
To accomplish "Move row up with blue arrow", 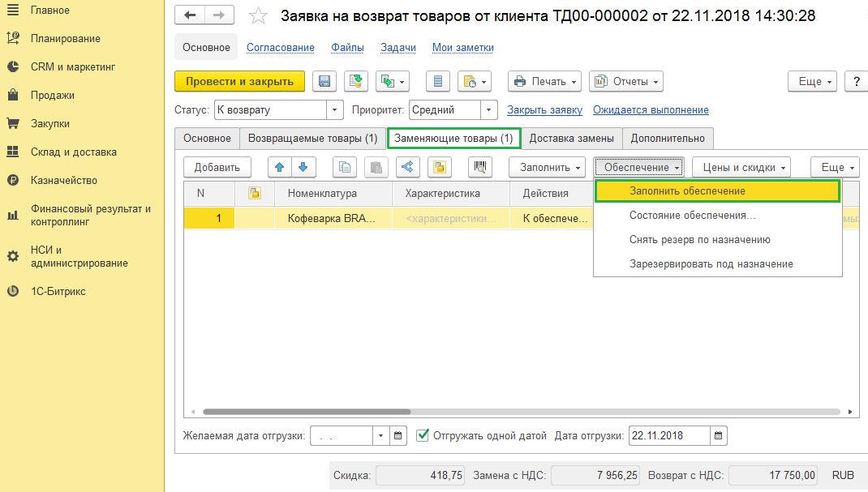I will point(280,168).
